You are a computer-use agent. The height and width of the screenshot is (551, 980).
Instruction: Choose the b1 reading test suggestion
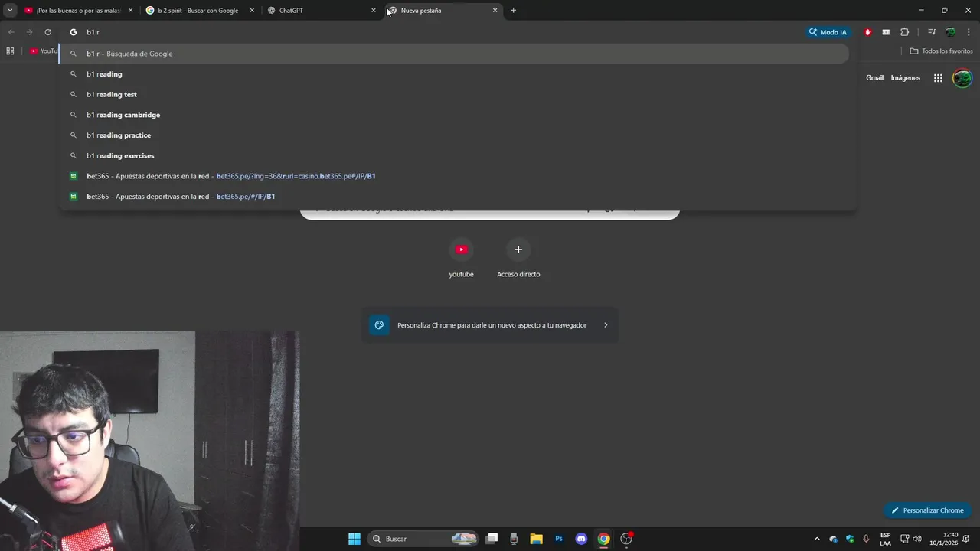coord(455,94)
